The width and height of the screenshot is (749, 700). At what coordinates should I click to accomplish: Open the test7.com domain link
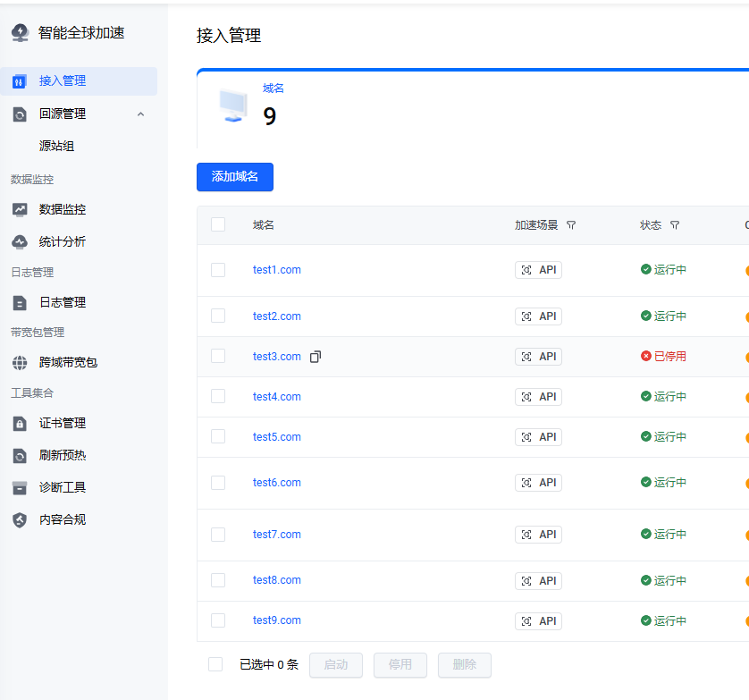point(276,535)
